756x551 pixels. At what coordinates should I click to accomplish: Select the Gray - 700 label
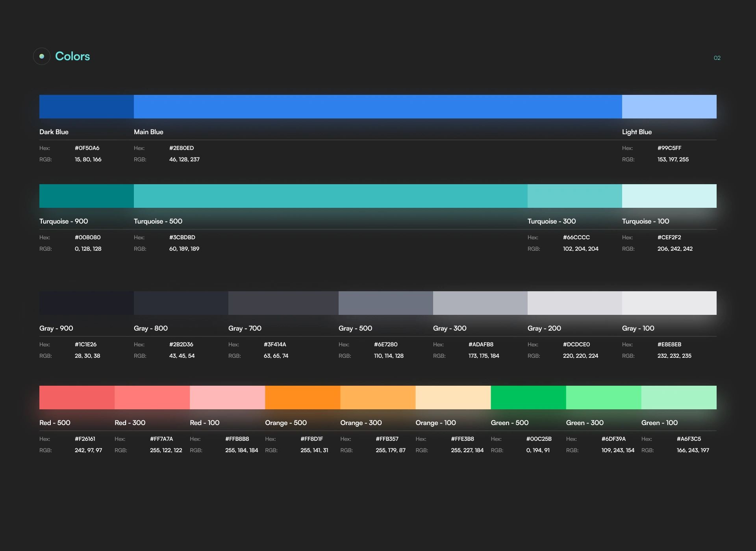(x=245, y=328)
